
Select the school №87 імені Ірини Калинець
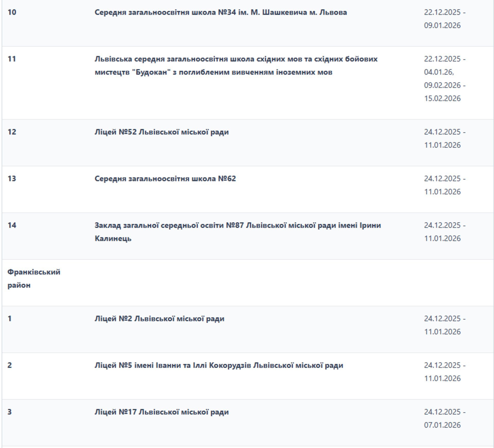[237, 232]
